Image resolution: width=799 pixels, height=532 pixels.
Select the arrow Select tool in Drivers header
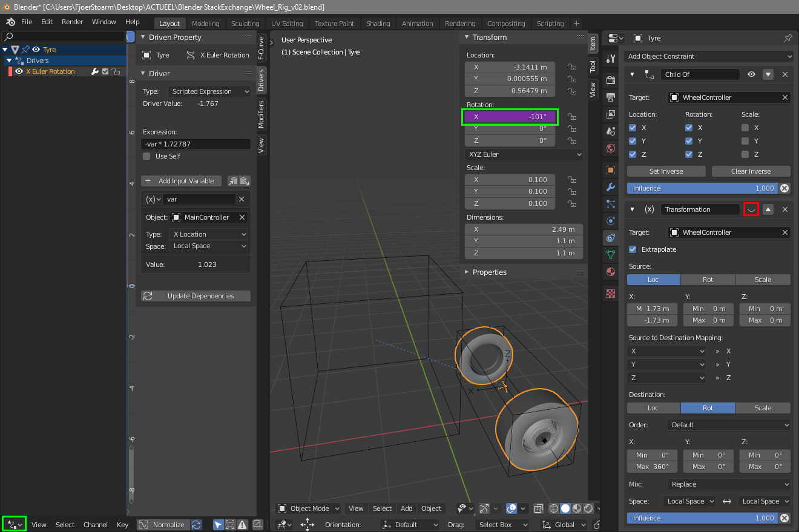[x=219, y=525]
